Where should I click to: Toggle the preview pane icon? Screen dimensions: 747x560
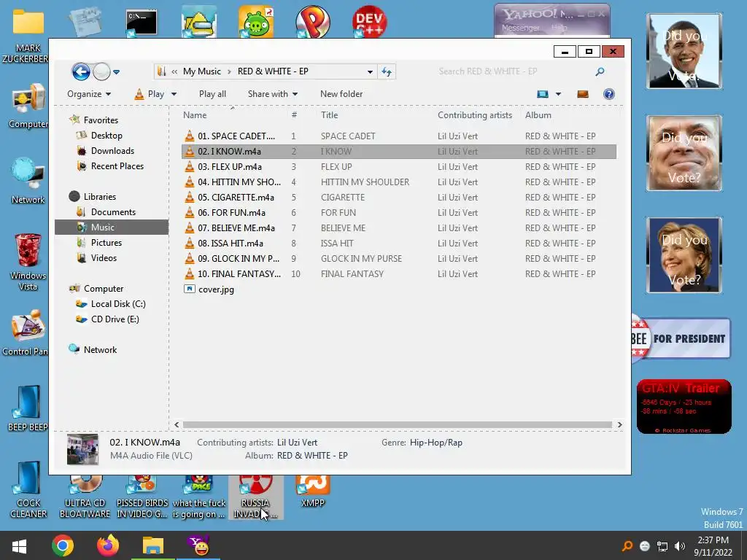click(x=583, y=94)
